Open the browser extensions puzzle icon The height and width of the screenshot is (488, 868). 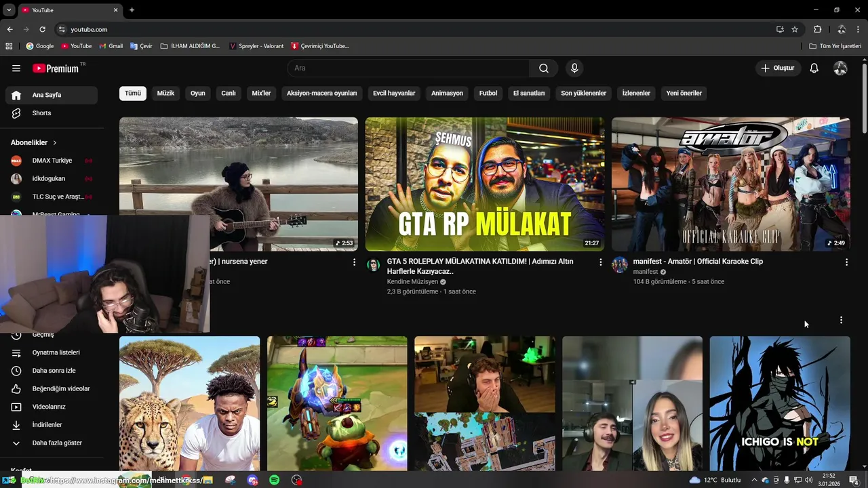click(817, 29)
